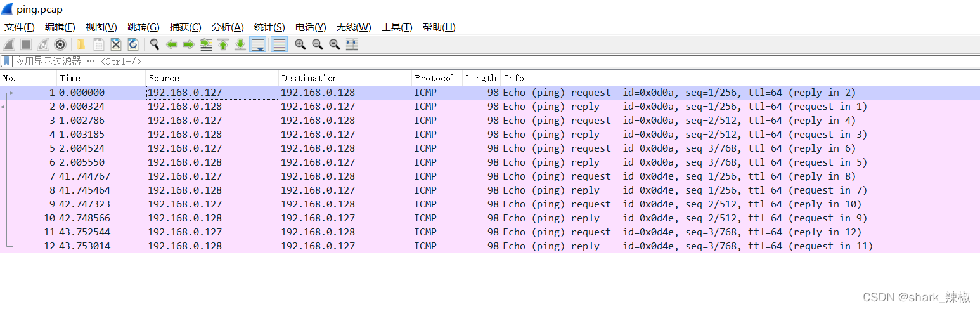This screenshot has width=980, height=309.
Task: Close the current capture file
Action: (116, 44)
